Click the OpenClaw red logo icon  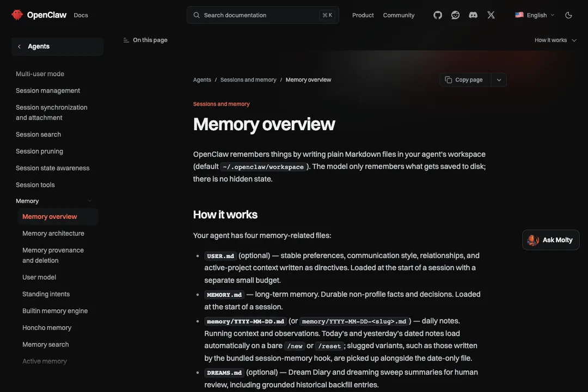(x=17, y=15)
